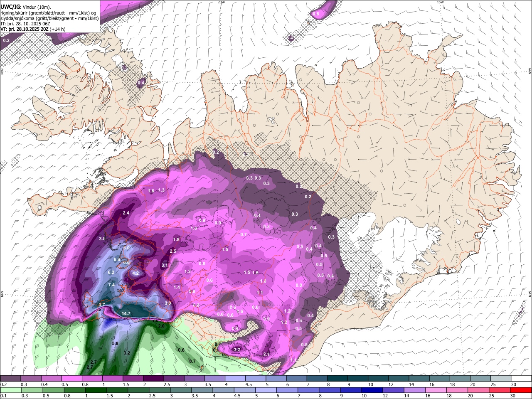Click the pale green 0.1 swatch, lower scale

(x=11, y=390)
